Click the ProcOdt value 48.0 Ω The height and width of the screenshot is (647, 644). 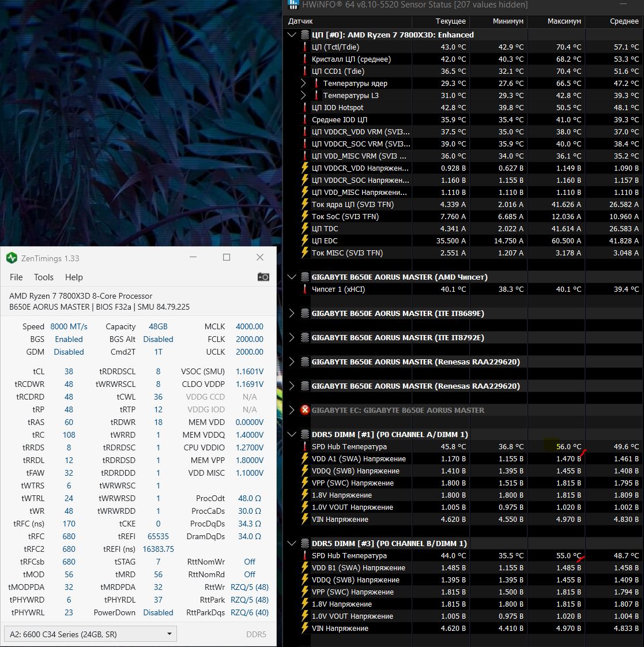249,498
